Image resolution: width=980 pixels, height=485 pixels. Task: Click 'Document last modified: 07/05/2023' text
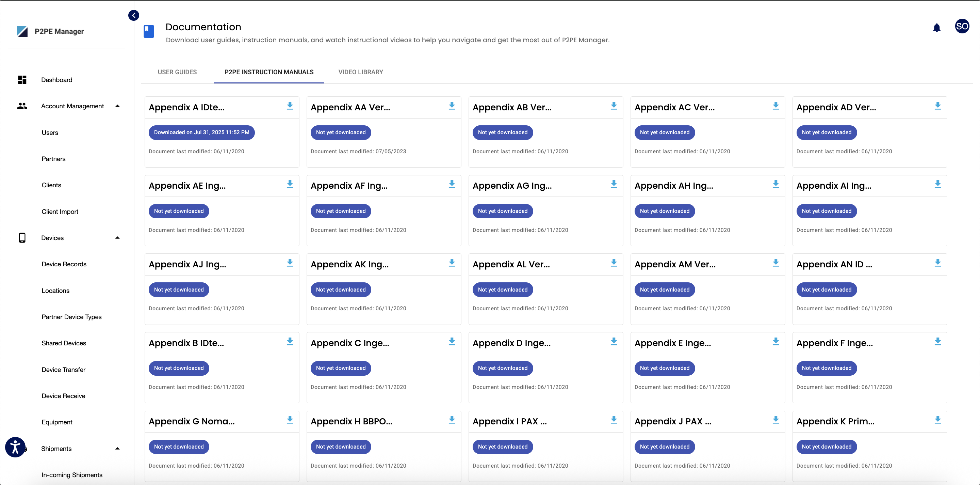358,151
